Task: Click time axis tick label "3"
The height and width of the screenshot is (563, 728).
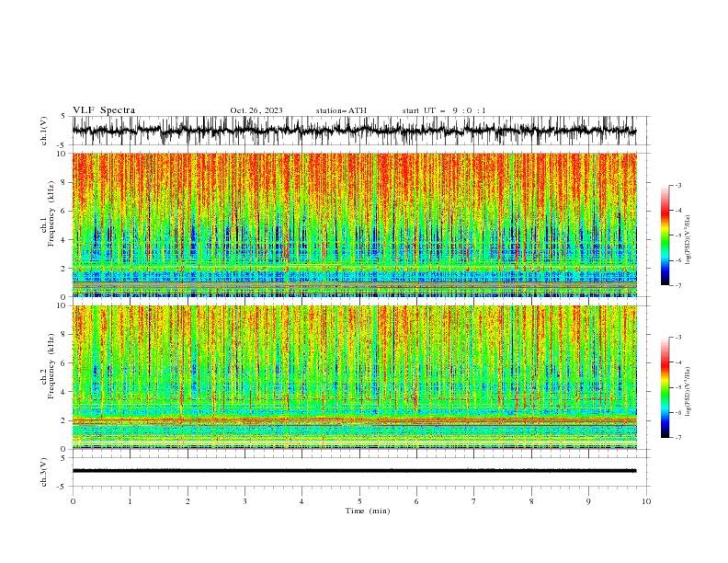Action: pos(245,501)
